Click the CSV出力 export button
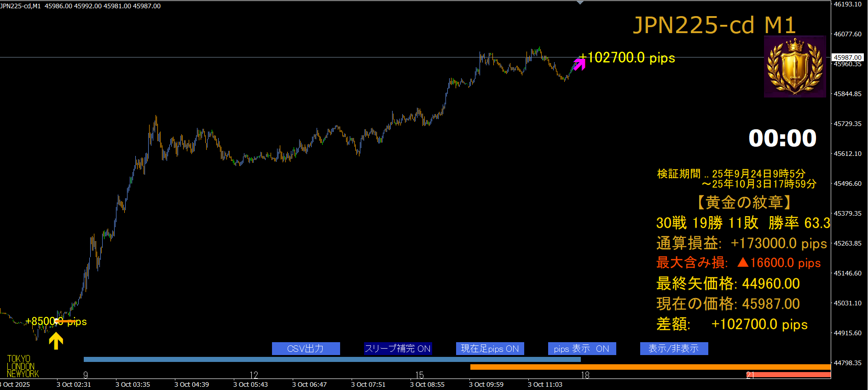 click(x=306, y=349)
